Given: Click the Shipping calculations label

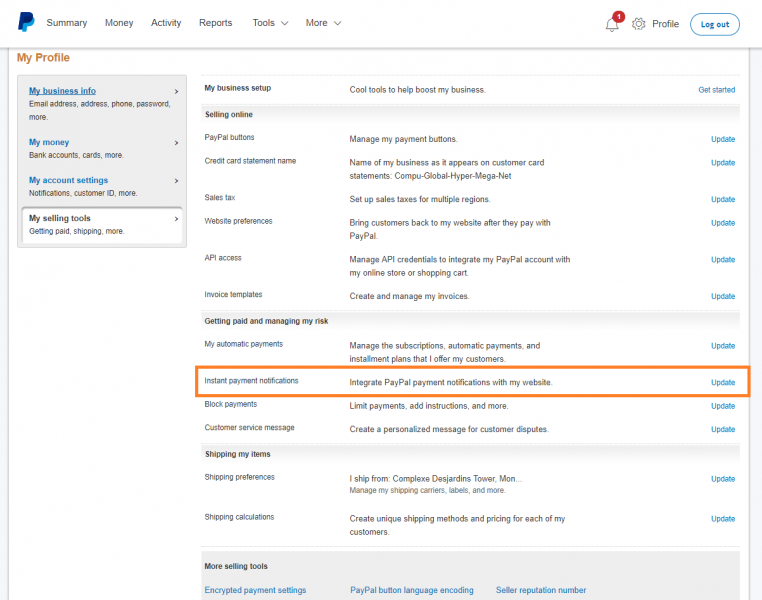Looking at the screenshot, I should [239, 517].
